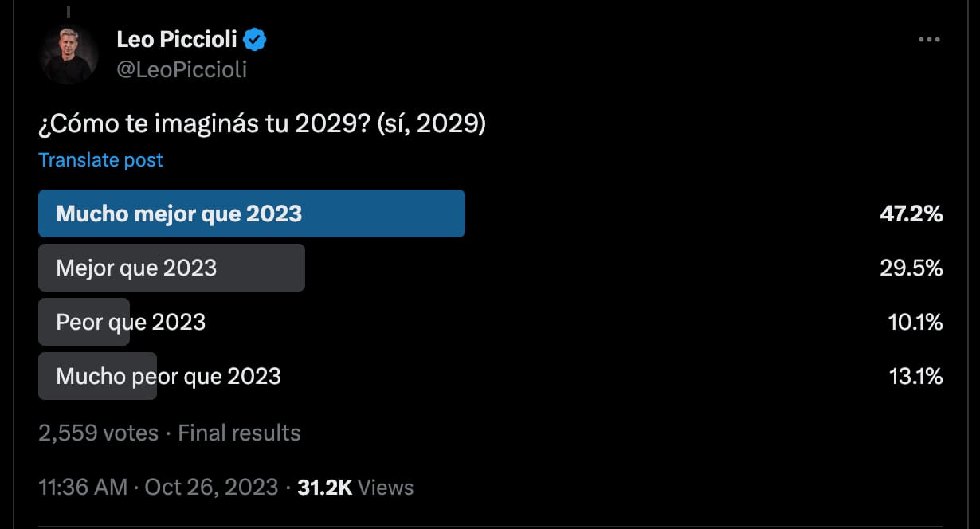This screenshot has width=980, height=529.
Task: Click the poll question text about 2029
Action: (262, 125)
